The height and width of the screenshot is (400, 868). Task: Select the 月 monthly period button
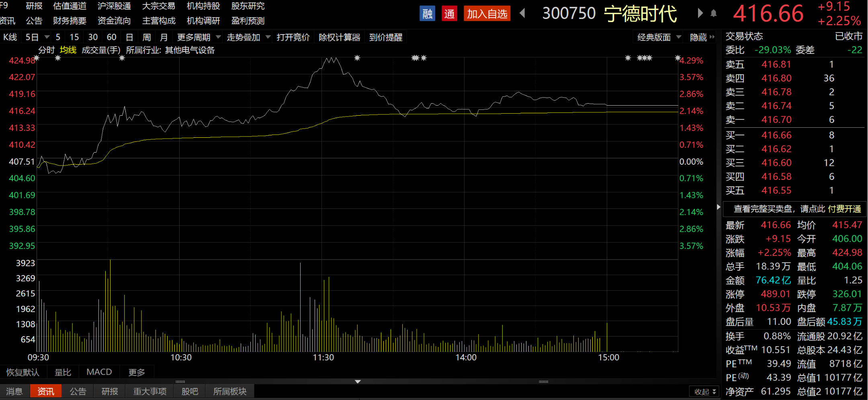coord(164,37)
